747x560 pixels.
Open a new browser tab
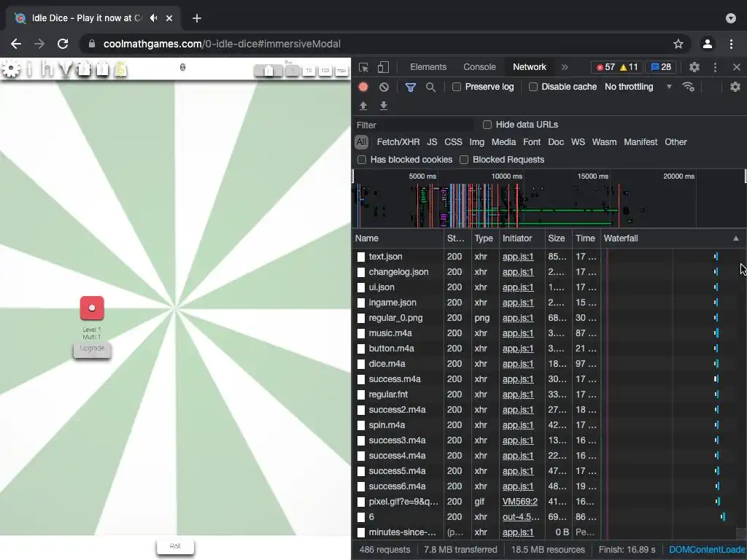point(197,18)
